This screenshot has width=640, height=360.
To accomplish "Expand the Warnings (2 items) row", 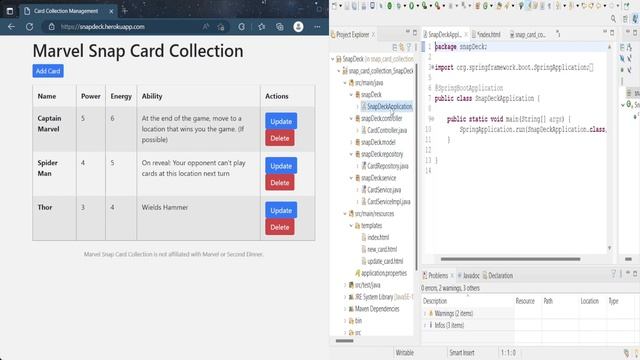I will [x=425, y=313].
